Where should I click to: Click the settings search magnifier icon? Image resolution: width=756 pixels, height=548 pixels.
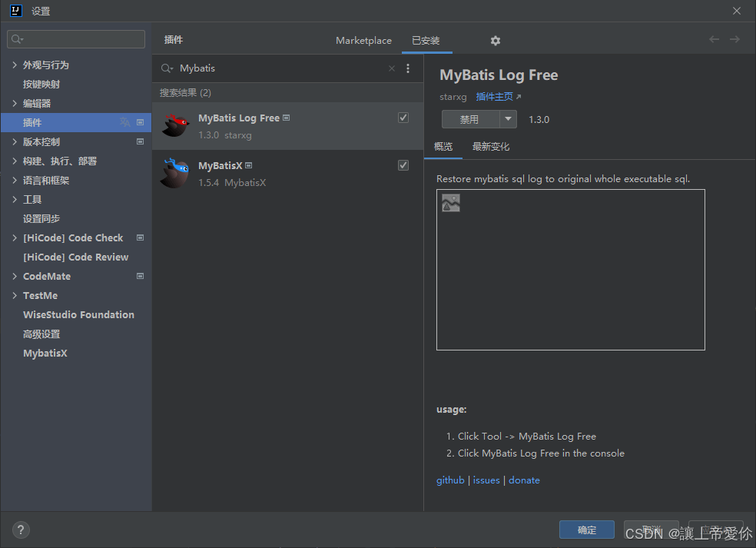(x=18, y=39)
